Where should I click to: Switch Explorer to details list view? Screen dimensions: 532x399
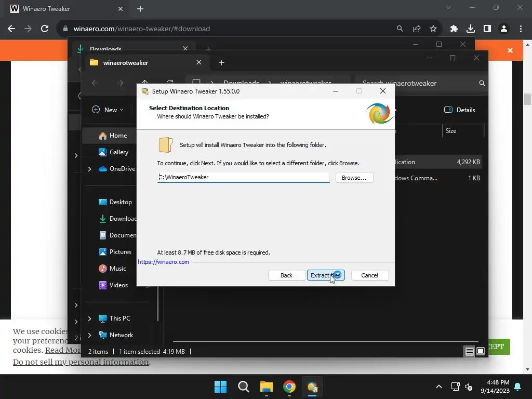click(x=469, y=352)
